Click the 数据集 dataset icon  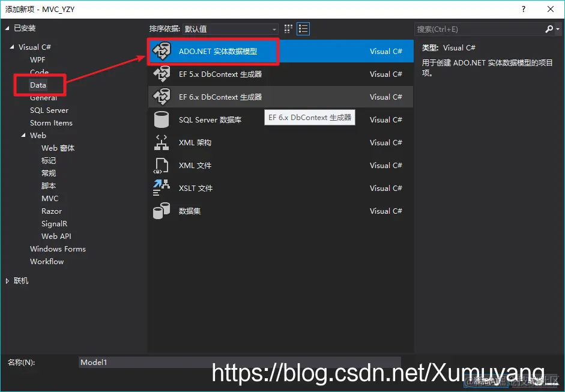click(161, 211)
